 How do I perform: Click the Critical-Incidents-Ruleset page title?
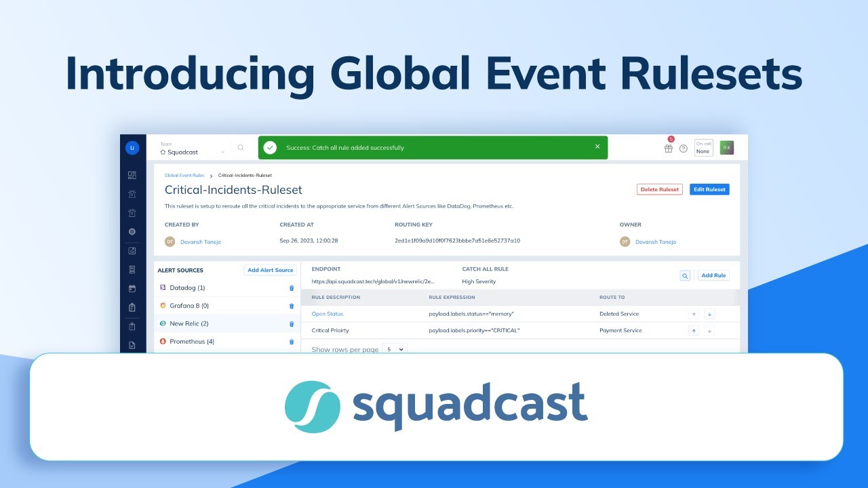pyautogui.click(x=233, y=190)
